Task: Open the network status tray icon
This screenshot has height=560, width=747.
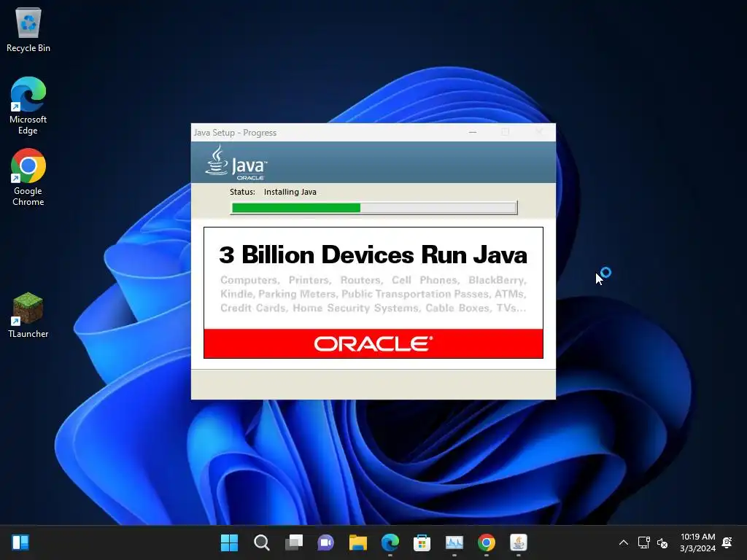Action: [x=643, y=542]
